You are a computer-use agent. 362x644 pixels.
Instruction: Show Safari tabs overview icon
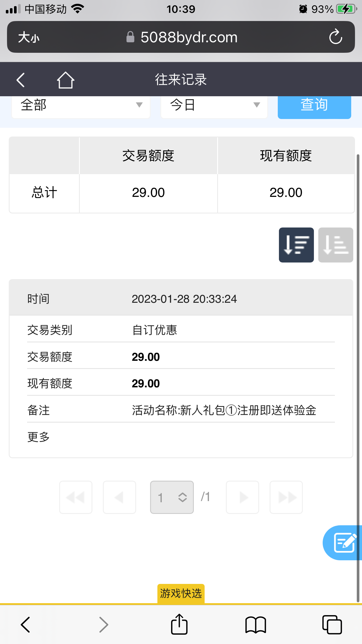point(332,624)
